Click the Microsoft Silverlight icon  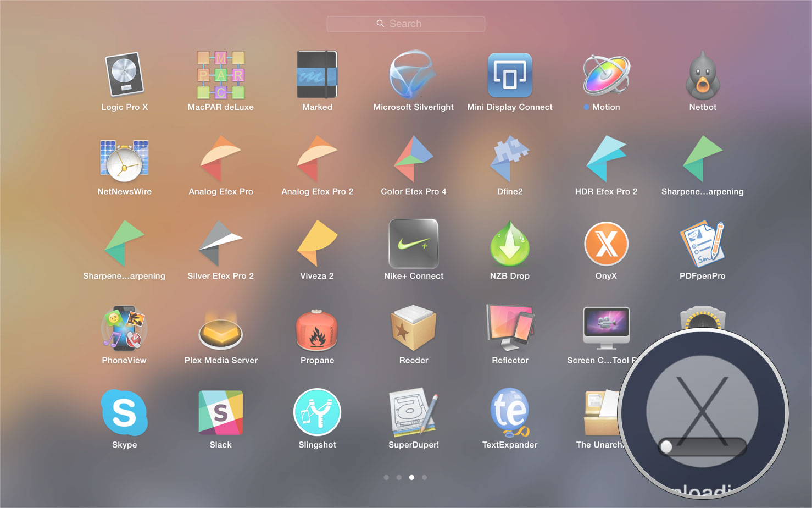tap(413, 74)
